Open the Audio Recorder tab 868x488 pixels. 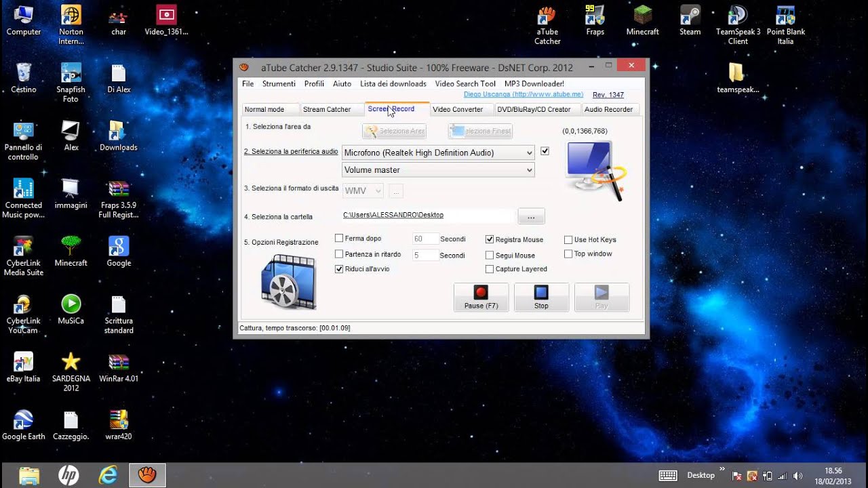pyautogui.click(x=610, y=109)
